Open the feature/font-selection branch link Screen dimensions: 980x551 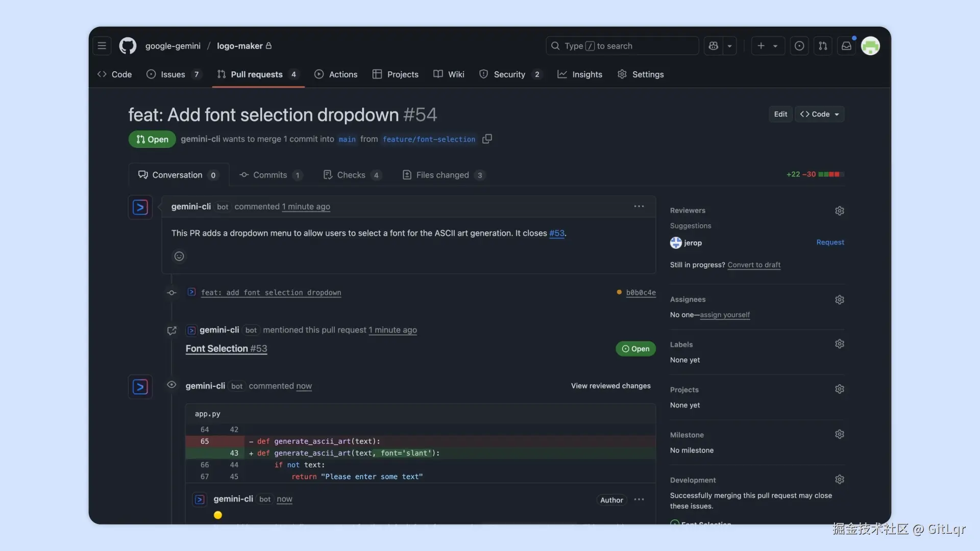tap(429, 139)
